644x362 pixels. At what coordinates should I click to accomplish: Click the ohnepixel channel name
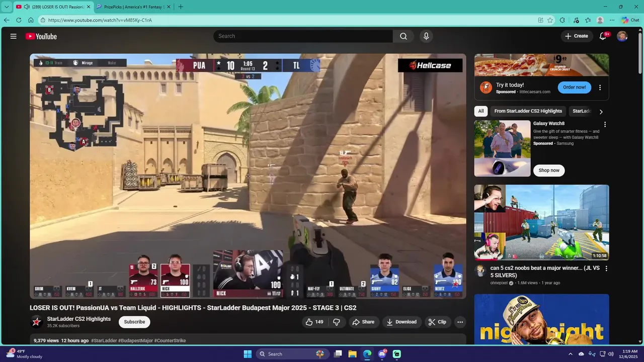tap(499, 283)
